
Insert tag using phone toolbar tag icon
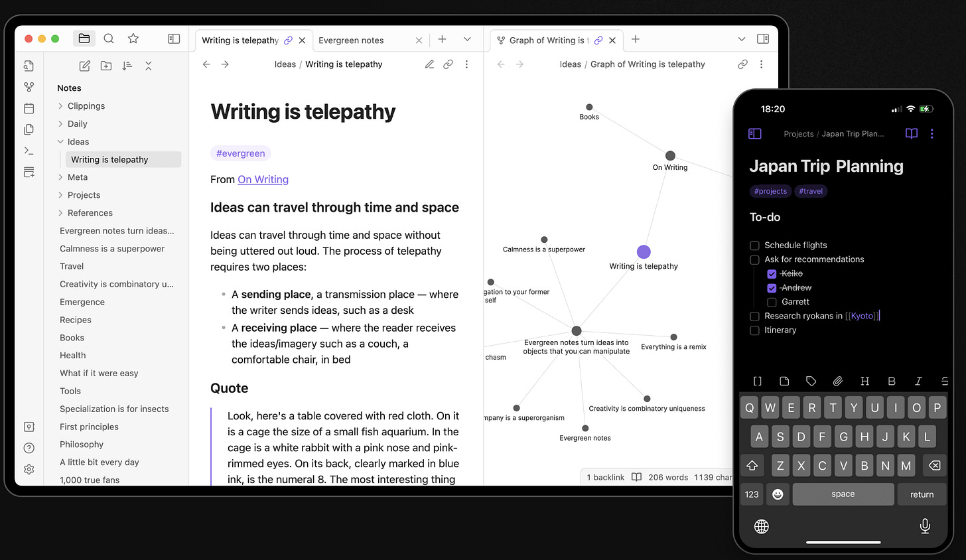pos(811,381)
